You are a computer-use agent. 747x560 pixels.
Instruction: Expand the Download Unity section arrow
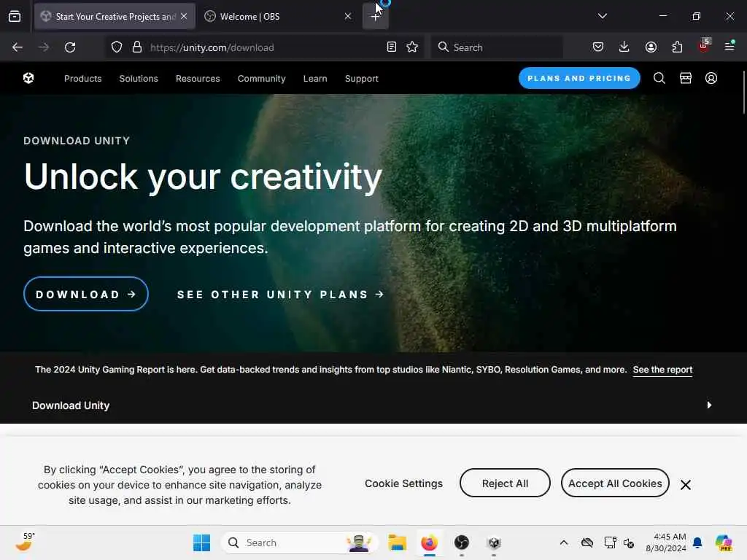click(709, 405)
